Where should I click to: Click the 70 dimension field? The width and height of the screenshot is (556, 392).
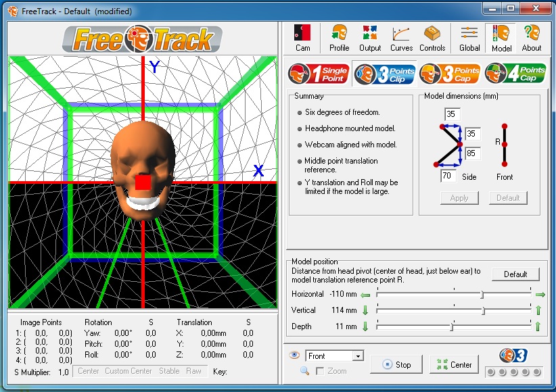point(448,176)
